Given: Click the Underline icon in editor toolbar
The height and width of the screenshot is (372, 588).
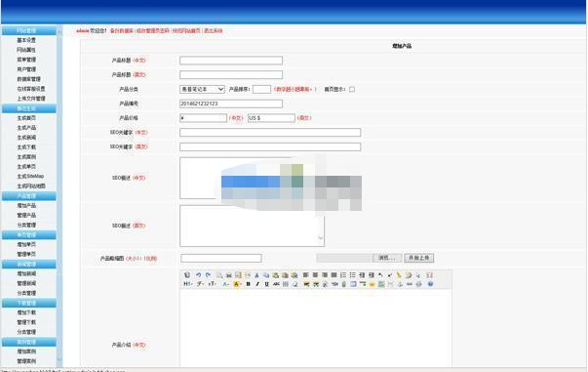Looking at the screenshot, I should 266,284.
